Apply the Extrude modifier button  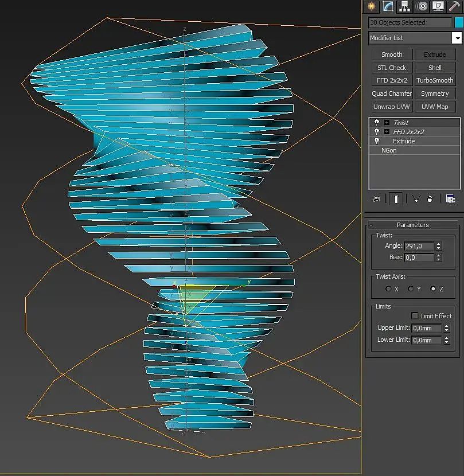coord(435,54)
